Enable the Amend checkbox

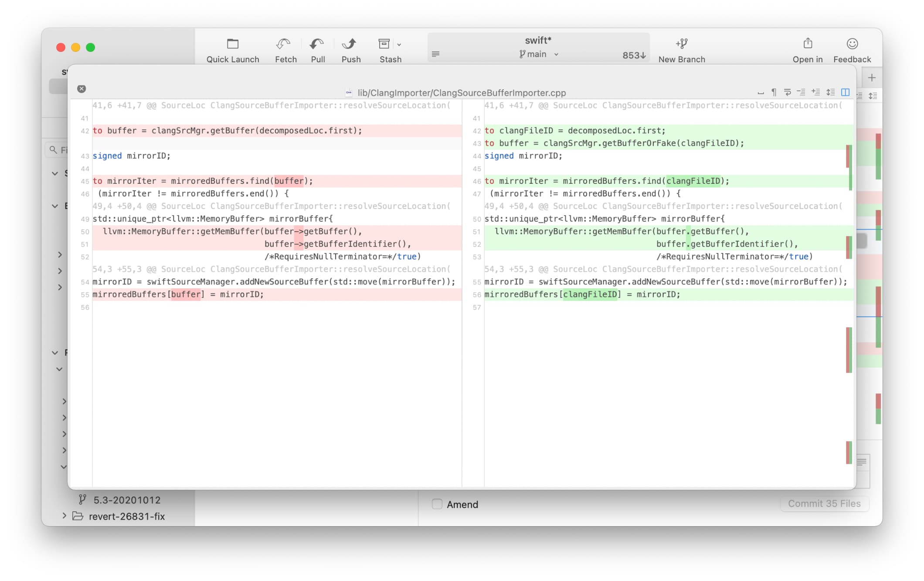437,504
